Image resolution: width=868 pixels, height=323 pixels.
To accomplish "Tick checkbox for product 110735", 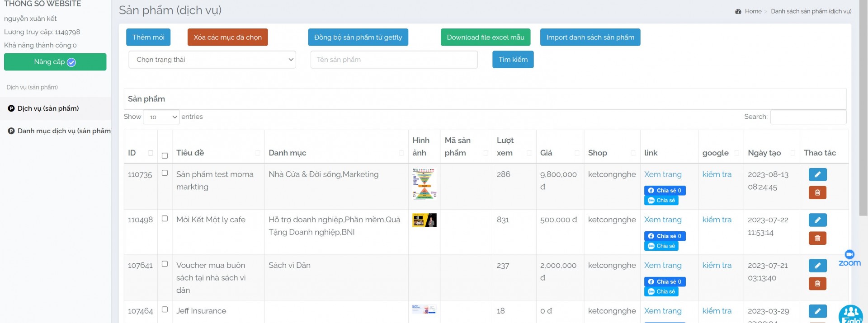I will click(x=165, y=173).
